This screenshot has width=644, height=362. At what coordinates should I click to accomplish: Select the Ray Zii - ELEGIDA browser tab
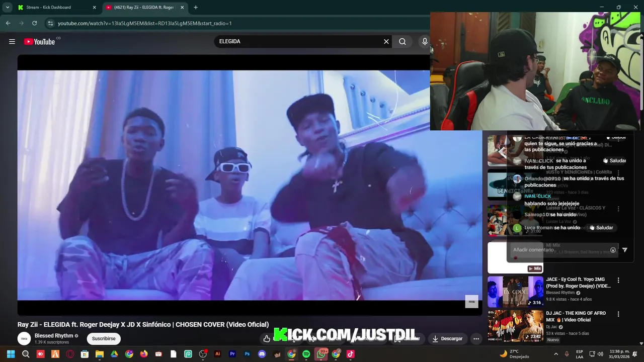coord(145,8)
